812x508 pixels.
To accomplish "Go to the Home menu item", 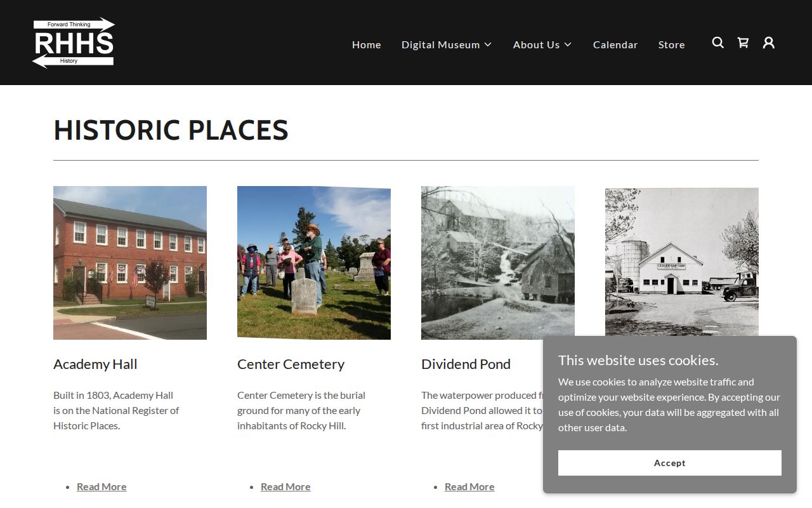I will [x=367, y=44].
